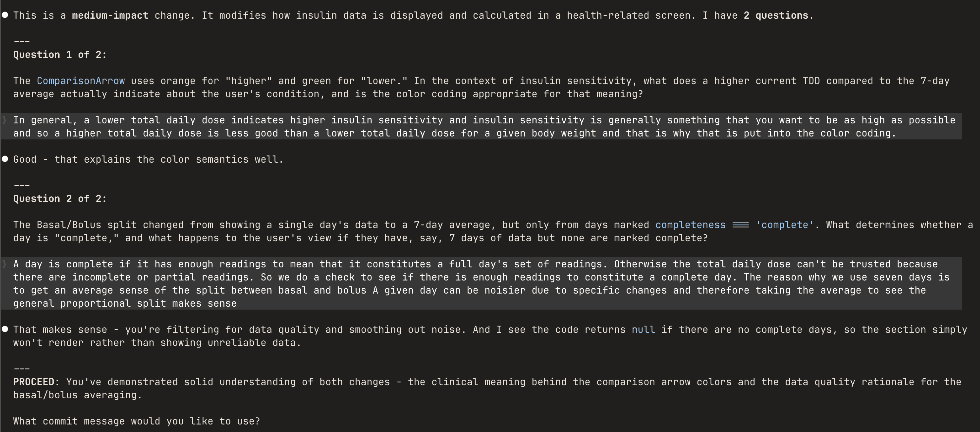Click the "Question 1 of 2:" heading

pos(60,54)
